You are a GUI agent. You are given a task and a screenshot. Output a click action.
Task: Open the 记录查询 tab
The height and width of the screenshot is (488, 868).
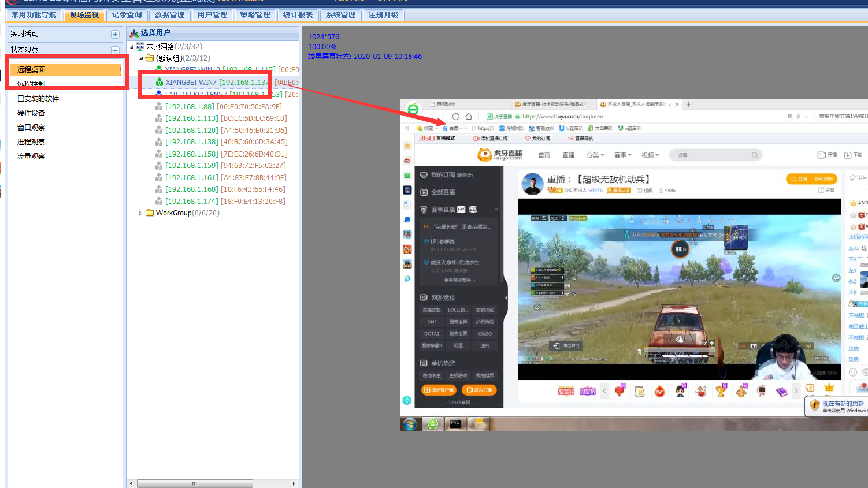pos(127,15)
